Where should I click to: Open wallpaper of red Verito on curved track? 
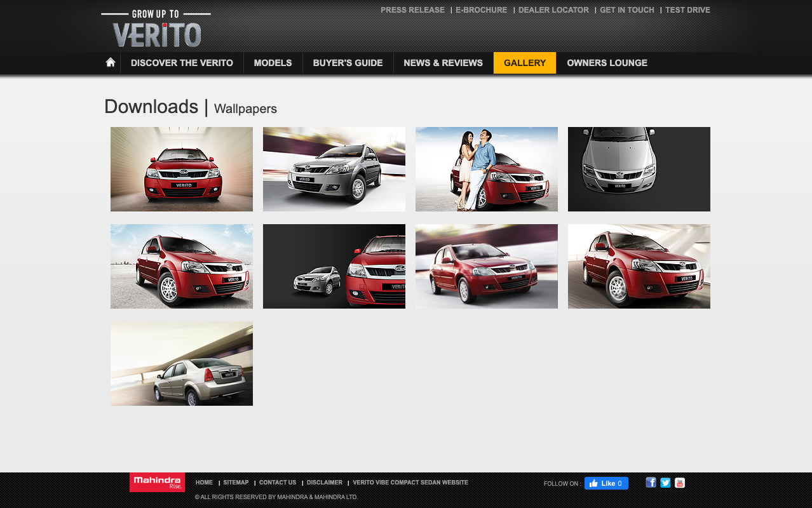pos(639,266)
